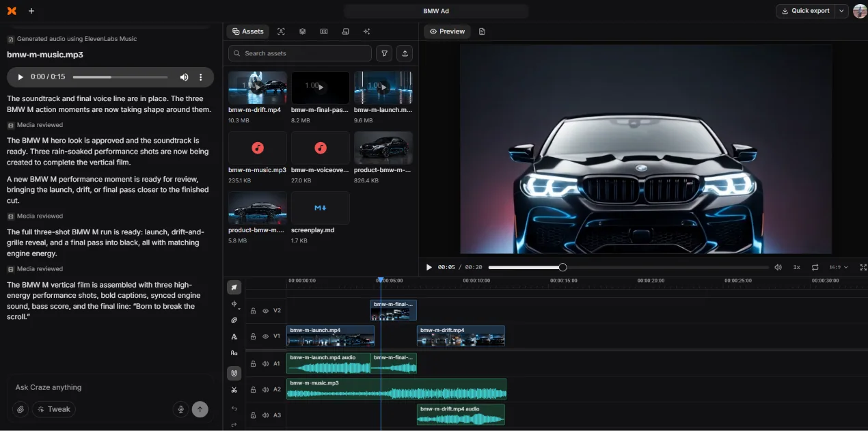Select the bmw-m-drift.mp4 clip on V1
The image size is (868, 431).
(461, 335)
